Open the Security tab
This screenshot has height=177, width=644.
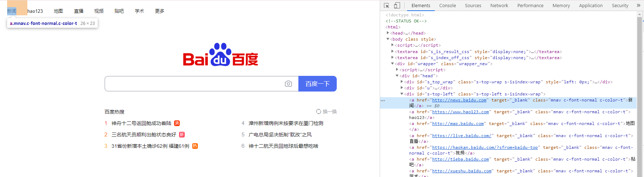point(620,5)
